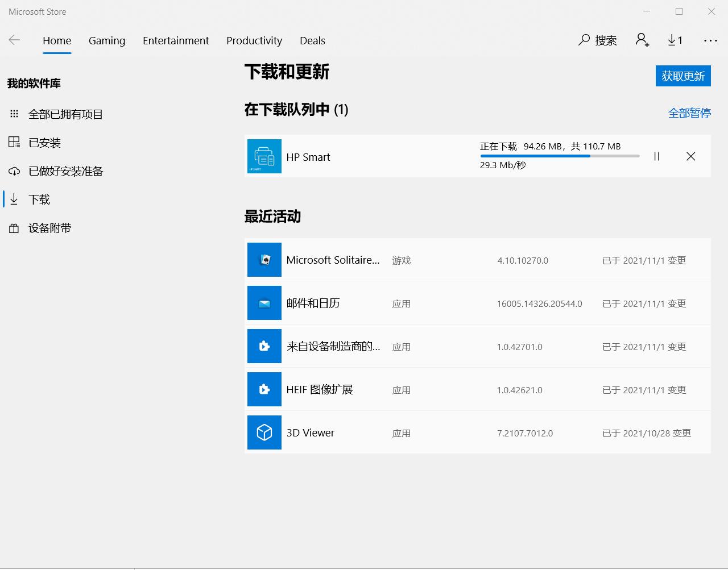Click the HEIF 图像扩展 app icon
728x570 pixels.
(x=264, y=389)
